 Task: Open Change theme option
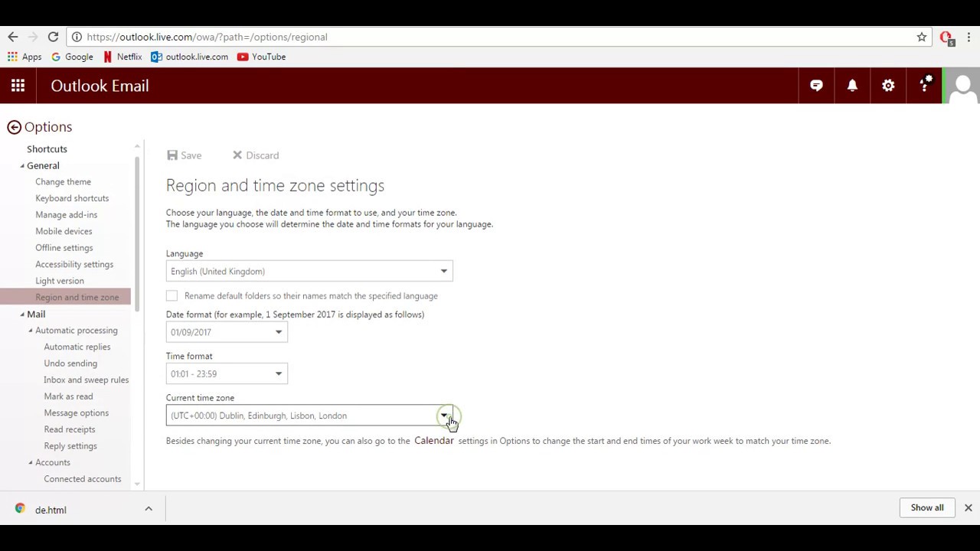(x=63, y=182)
